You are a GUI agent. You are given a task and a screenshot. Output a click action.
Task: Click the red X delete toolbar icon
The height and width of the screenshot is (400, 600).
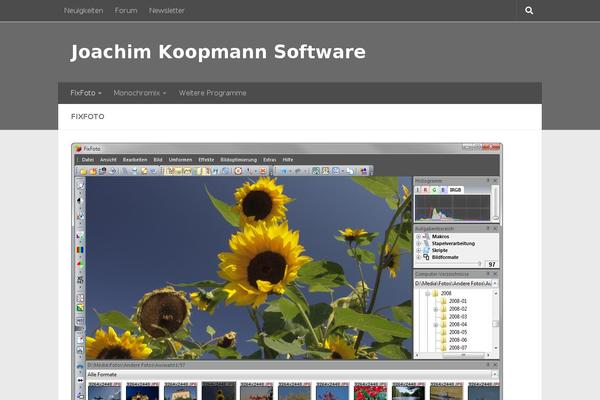pyautogui.click(x=263, y=171)
